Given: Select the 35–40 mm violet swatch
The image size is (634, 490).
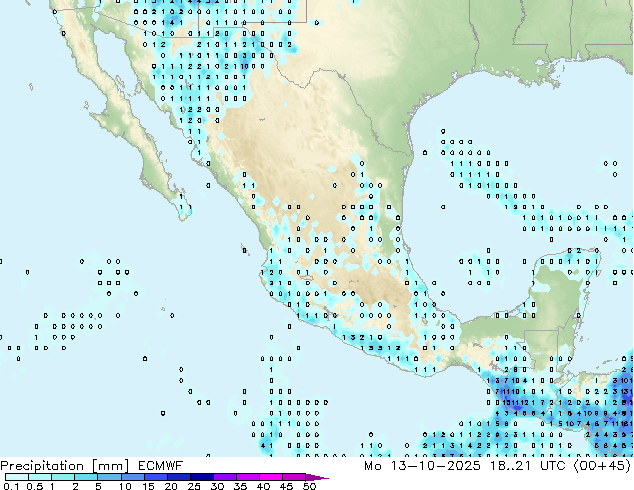Looking at the screenshot, I should click(x=247, y=477).
